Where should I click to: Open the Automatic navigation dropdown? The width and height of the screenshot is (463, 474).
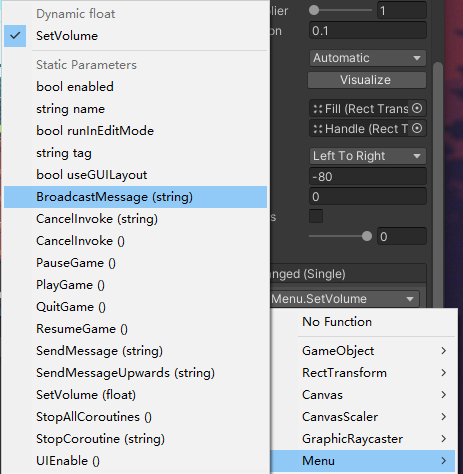[368, 58]
